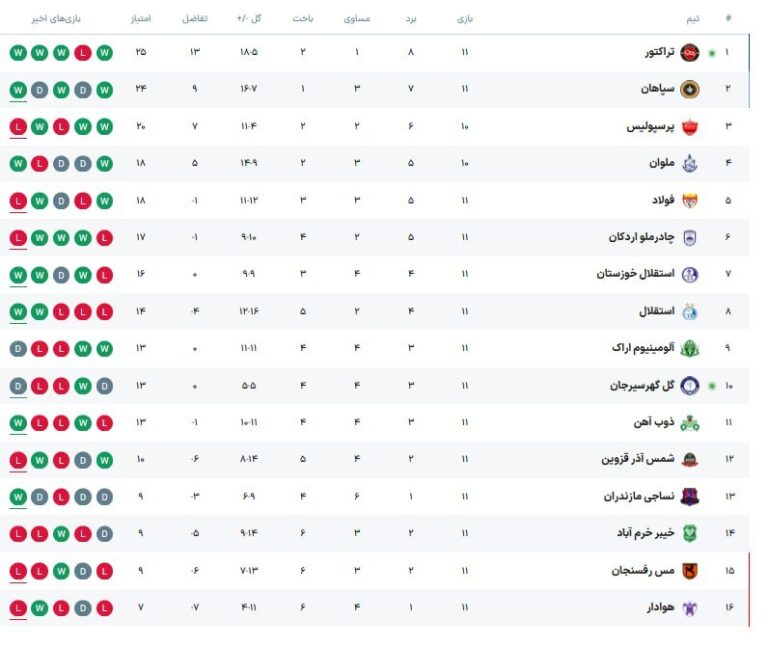Sort by the games played header

point(465,19)
